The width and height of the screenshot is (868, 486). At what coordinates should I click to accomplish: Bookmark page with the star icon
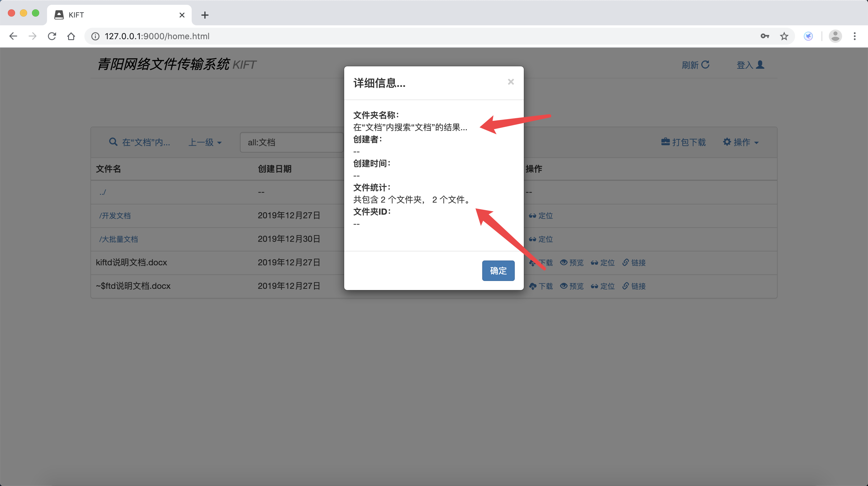[x=784, y=36]
